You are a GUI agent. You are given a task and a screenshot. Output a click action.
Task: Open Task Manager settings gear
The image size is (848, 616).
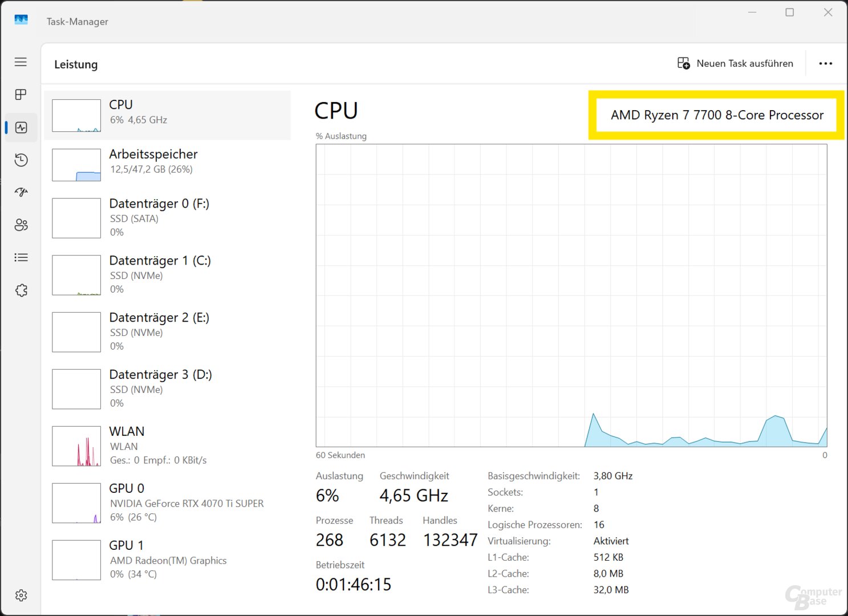(21, 595)
